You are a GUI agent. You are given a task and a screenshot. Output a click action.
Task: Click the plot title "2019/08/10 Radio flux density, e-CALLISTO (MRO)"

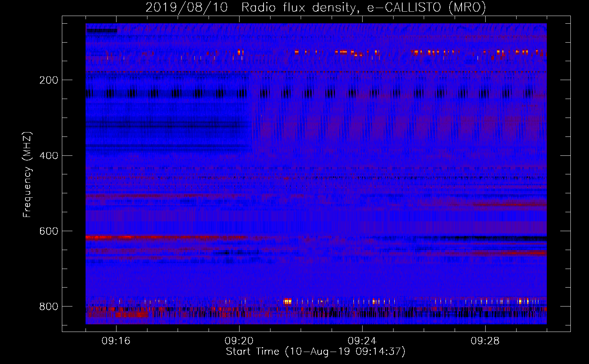click(316, 8)
